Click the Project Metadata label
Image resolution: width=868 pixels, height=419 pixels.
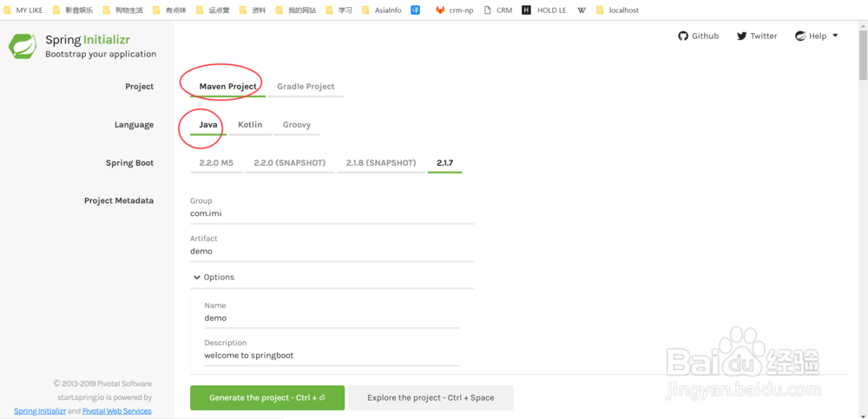(x=119, y=200)
